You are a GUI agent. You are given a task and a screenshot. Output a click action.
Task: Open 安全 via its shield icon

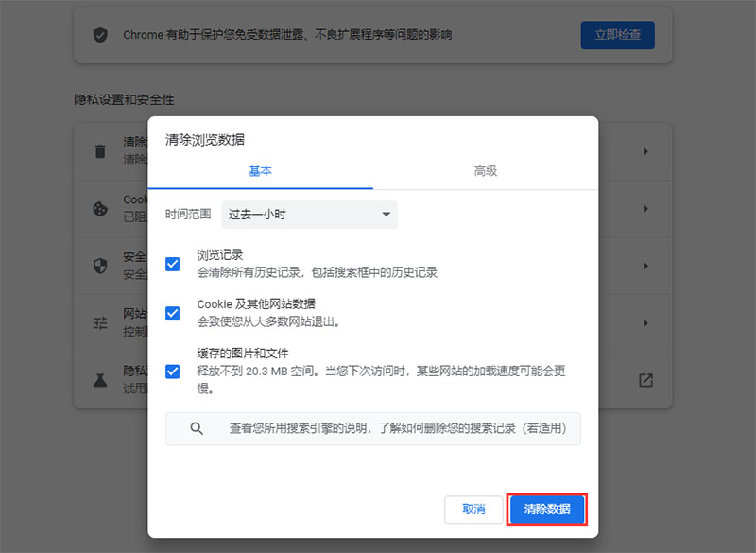tap(101, 266)
